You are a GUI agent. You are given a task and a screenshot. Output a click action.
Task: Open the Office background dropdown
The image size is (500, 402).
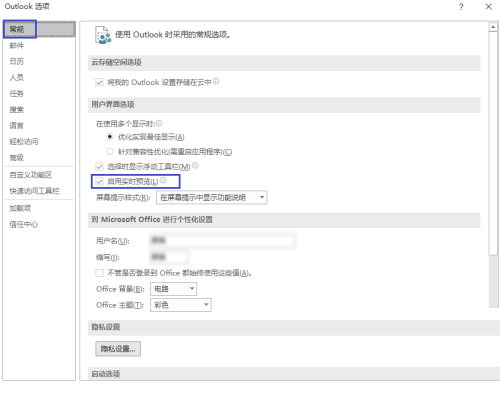click(x=173, y=289)
